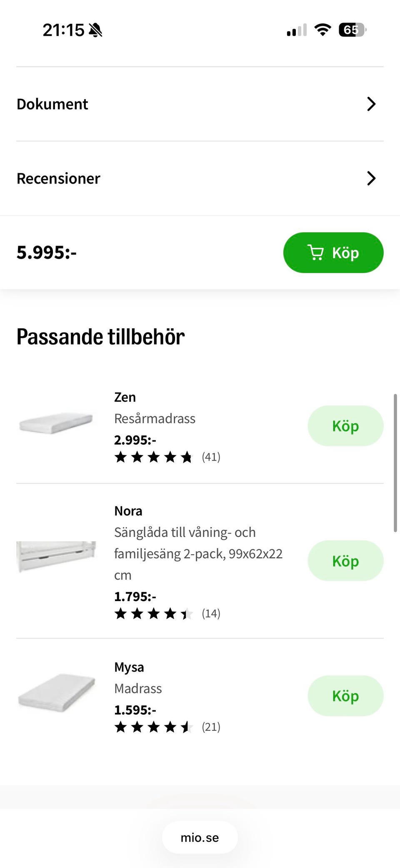Image resolution: width=400 pixels, height=868 pixels.
Task: Buy the Zen resårmadrass
Action: (x=345, y=426)
